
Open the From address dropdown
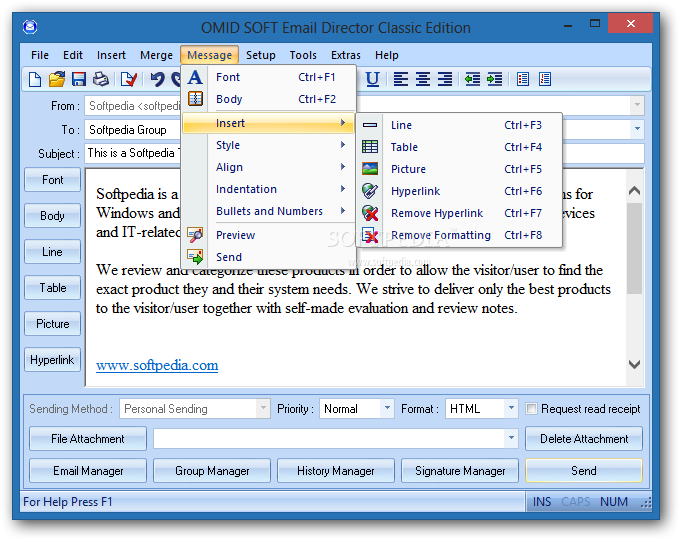(637, 105)
